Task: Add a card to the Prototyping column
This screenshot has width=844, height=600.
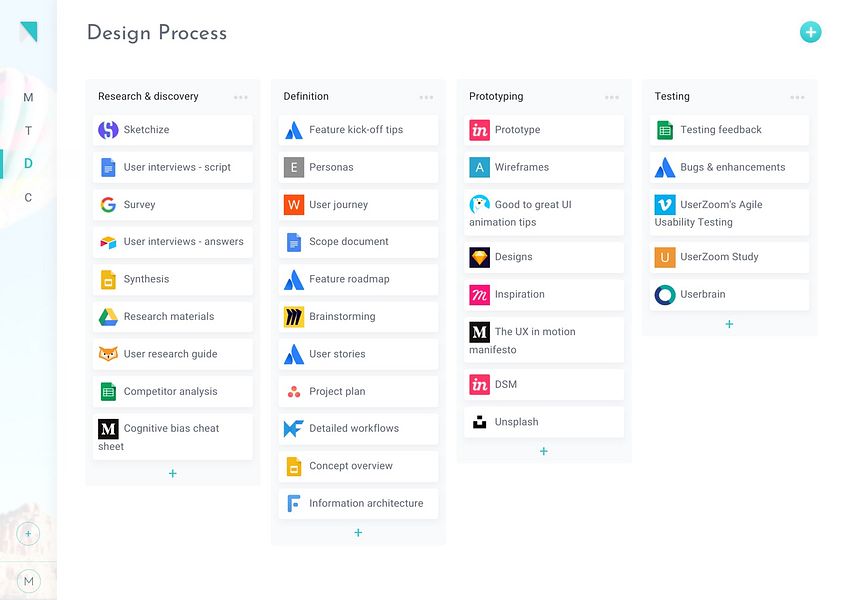Action: 544,451
